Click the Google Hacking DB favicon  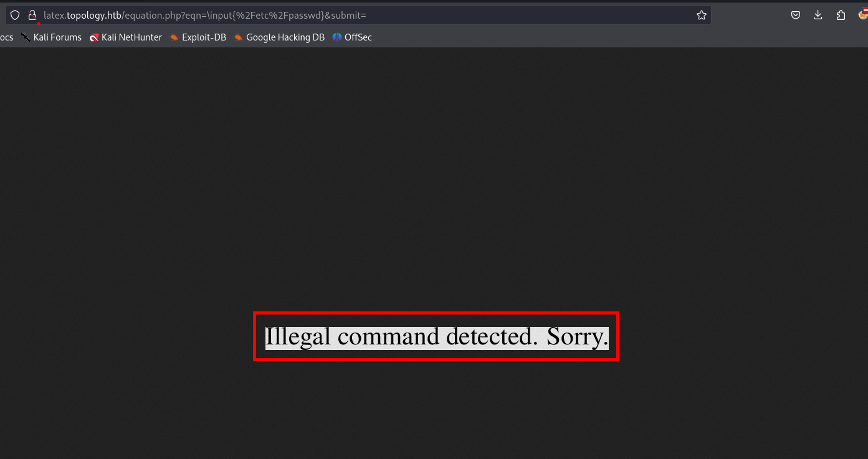click(x=238, y=37)
